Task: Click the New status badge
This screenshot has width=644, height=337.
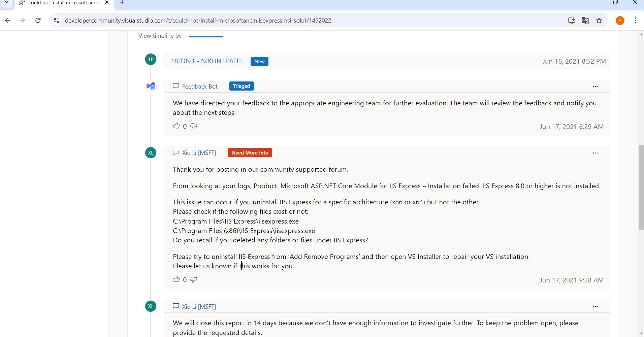Action: pos(259,62)
